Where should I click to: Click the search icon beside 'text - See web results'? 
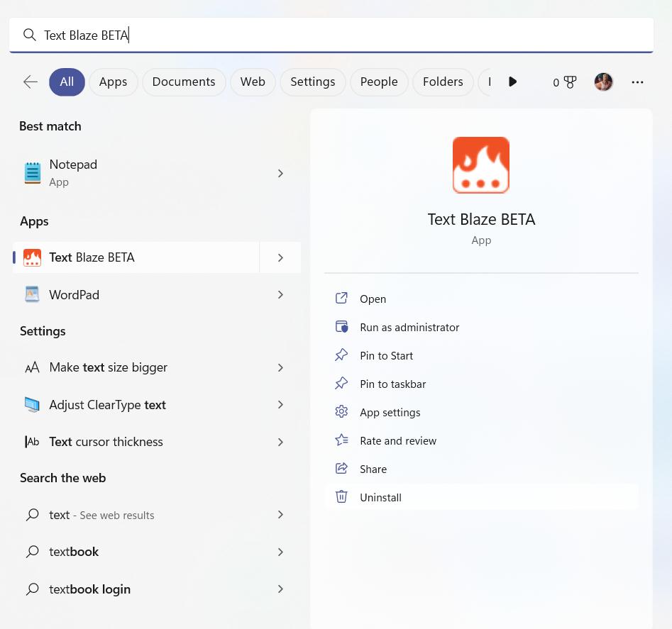[x=33, y=514]
